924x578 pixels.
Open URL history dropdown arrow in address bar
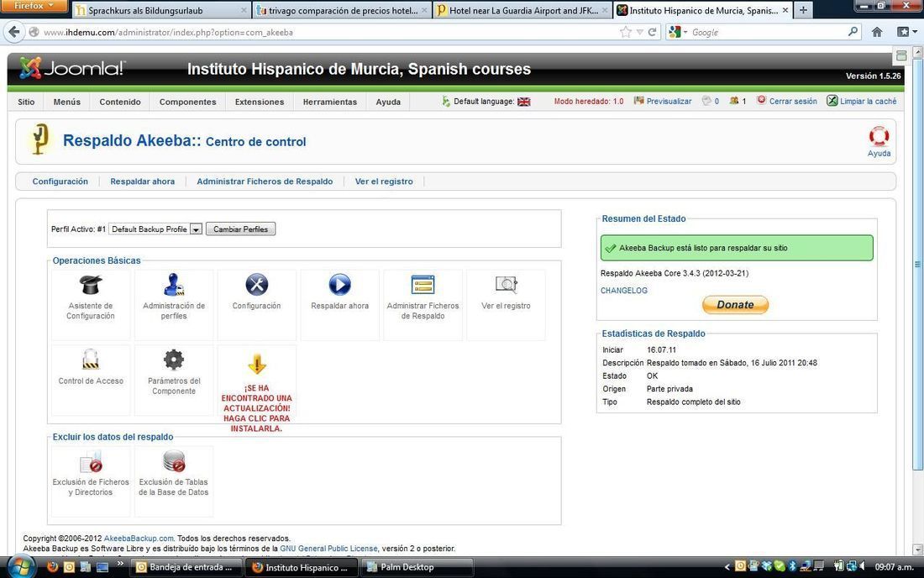pos(639,33)
